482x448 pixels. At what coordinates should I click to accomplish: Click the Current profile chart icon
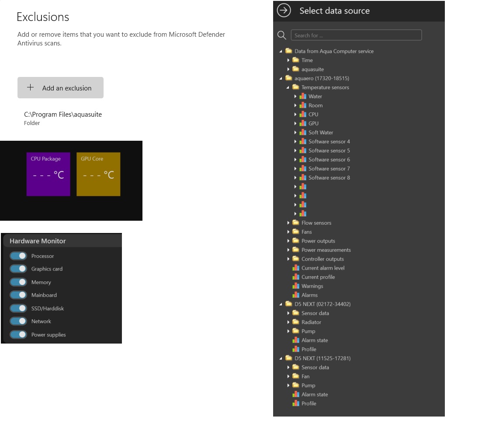(x=296, y=277)
